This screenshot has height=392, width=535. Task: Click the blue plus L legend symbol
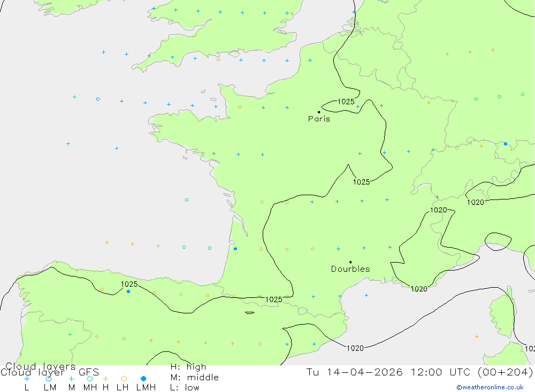coord(27,378)
